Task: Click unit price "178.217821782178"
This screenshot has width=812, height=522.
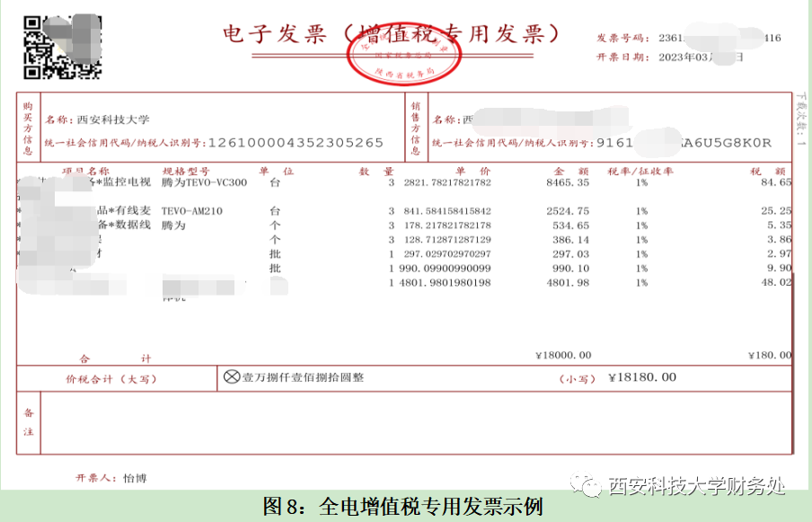Action: click(447, 226)
